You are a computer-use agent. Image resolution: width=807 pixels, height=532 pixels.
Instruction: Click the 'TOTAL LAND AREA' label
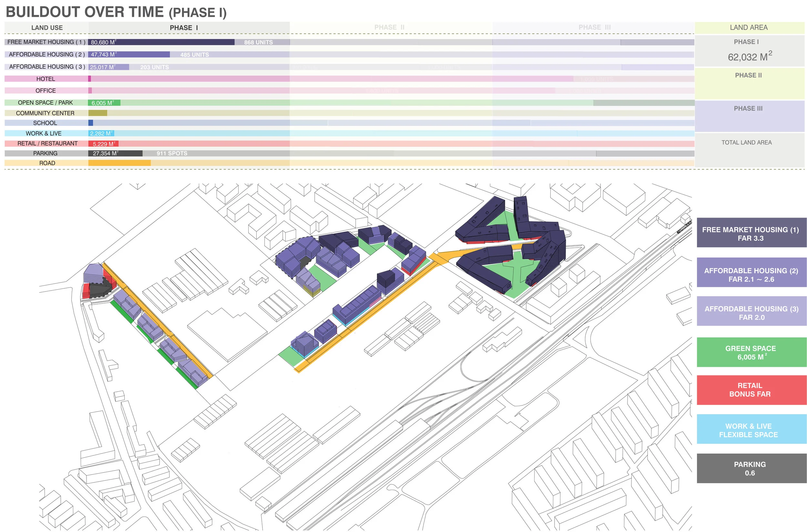746,142
